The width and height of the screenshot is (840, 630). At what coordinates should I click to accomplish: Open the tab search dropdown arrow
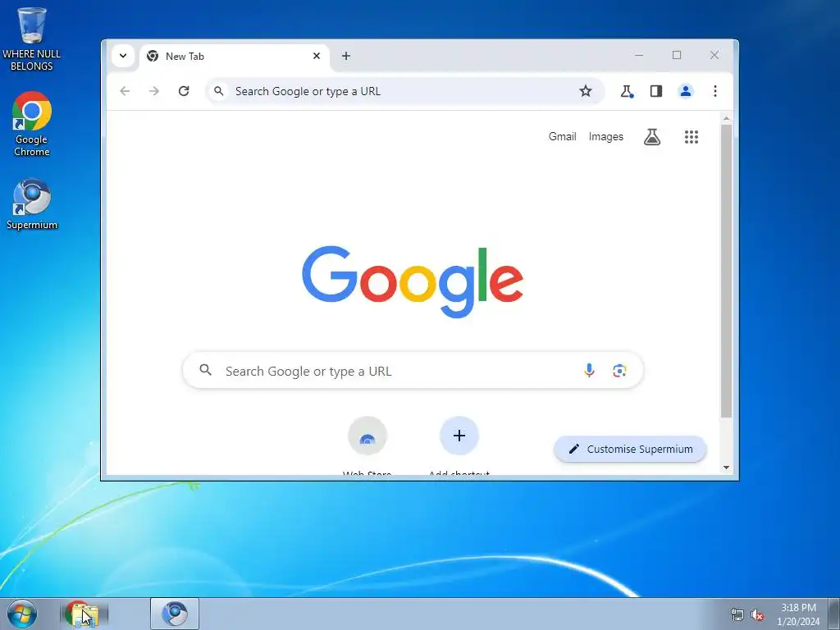pos(123,56)
